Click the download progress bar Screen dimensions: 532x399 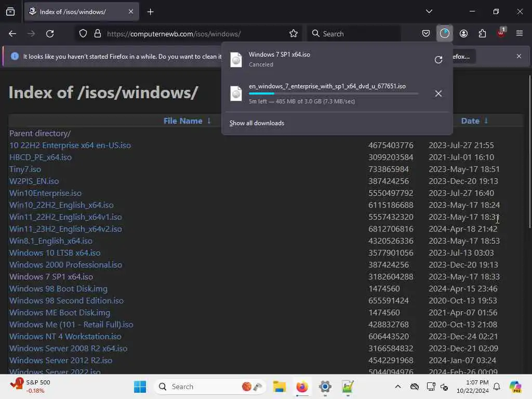(x=334, y=94)
